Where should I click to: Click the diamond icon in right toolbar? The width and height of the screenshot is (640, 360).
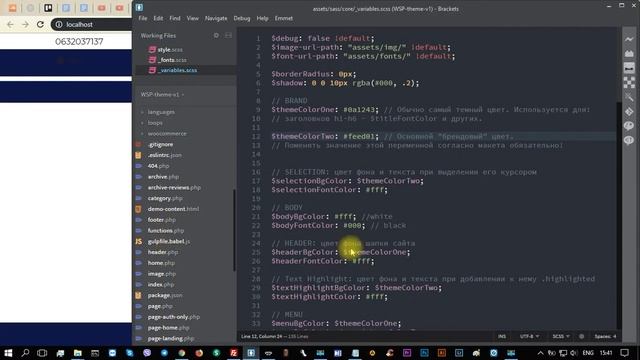pos(629,111)
